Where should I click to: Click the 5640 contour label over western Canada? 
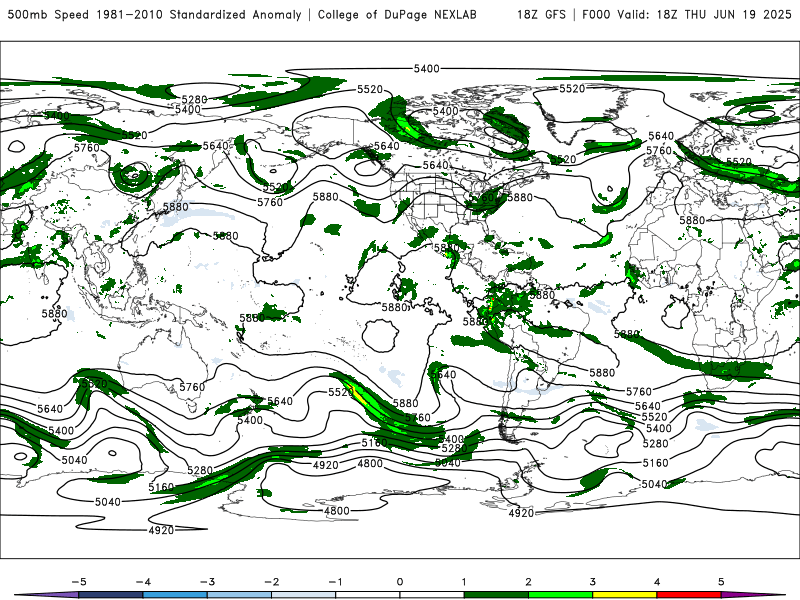click(x=386, y=146)
